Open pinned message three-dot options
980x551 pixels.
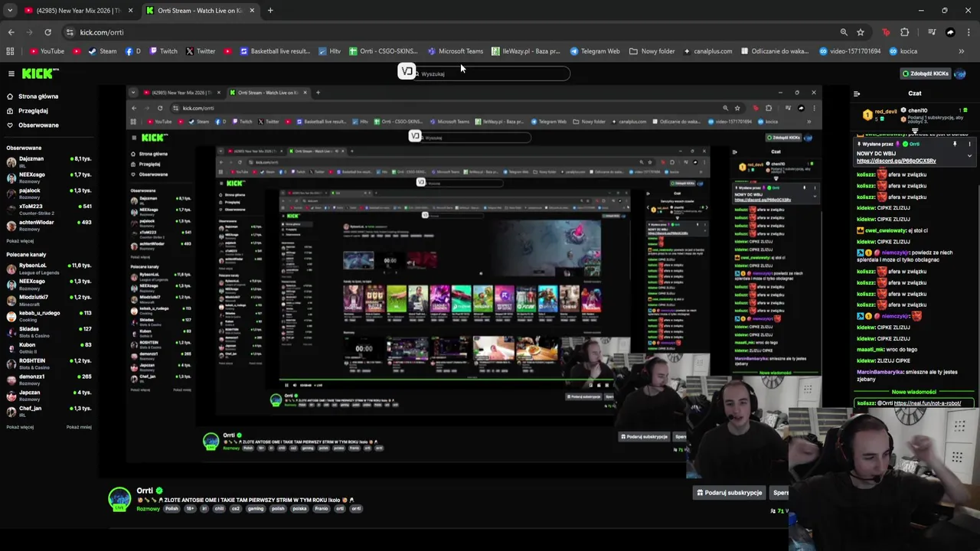(x=969, y=144)
